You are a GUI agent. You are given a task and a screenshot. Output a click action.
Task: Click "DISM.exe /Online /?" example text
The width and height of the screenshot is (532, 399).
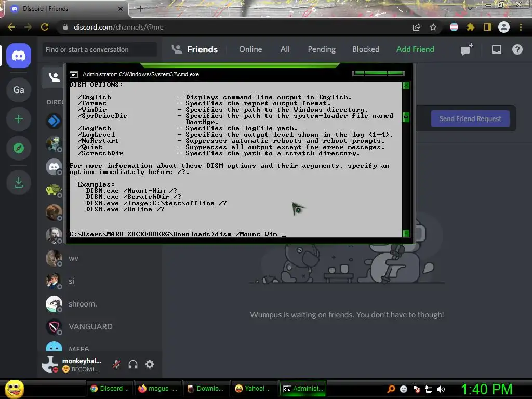[125, 209]
